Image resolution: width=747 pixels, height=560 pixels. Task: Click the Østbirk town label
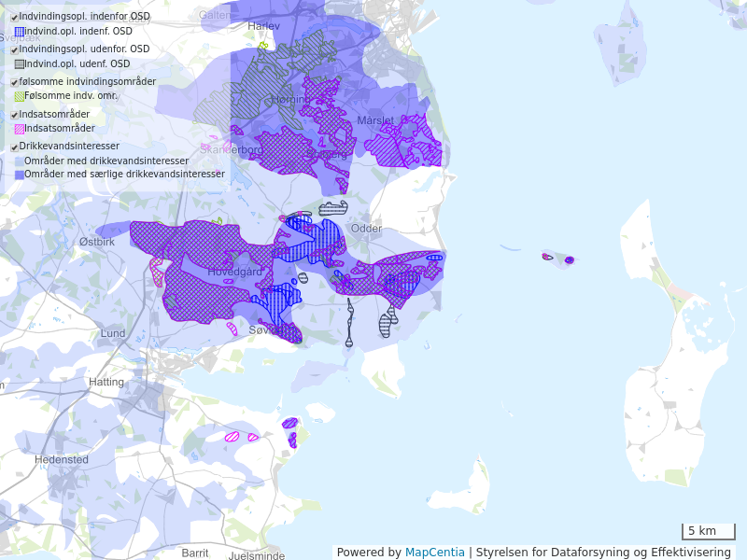tap(97, 242)
